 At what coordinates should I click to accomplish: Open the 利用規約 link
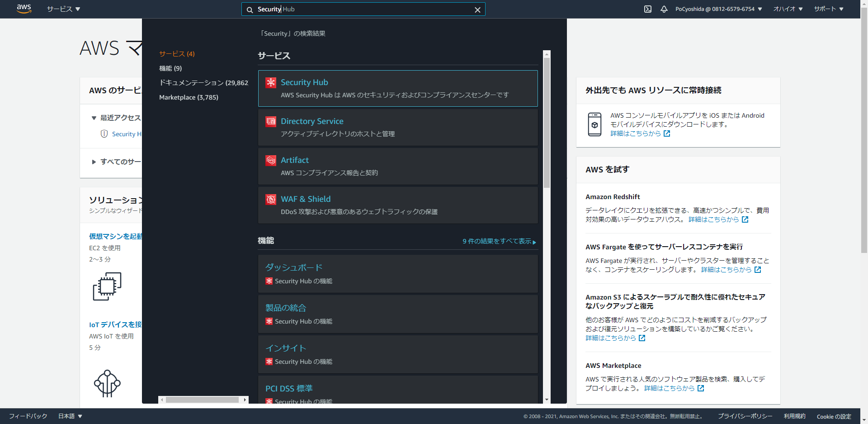(795, 416)
